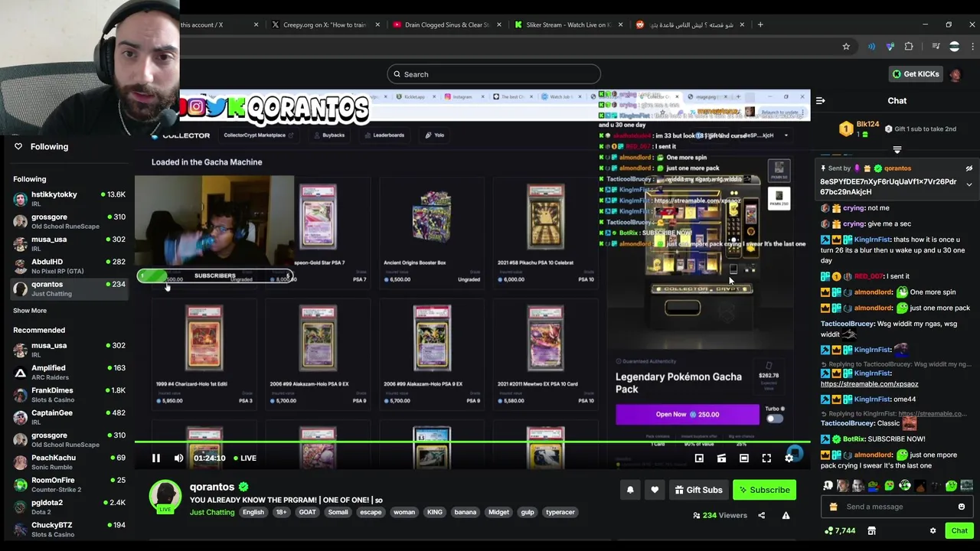Viewport: 980px width, 551px height.
Task: Open streamable.com/xpsaoz link in chat
Action: coord(869,384)
